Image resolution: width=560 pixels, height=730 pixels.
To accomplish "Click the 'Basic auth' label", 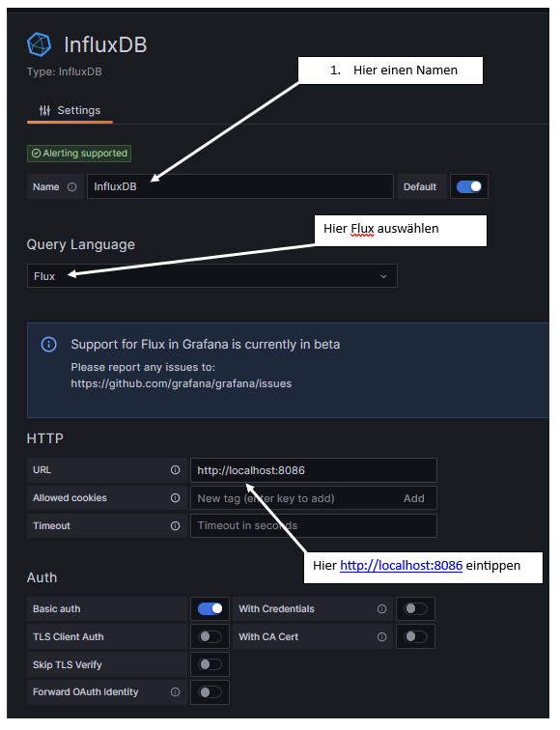I will coord(56,609).
